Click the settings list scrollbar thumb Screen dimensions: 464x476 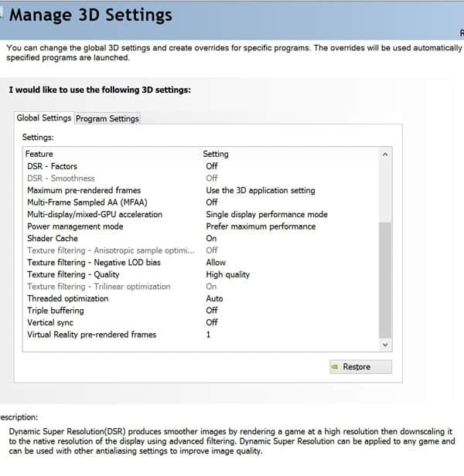tap(385, 280)
